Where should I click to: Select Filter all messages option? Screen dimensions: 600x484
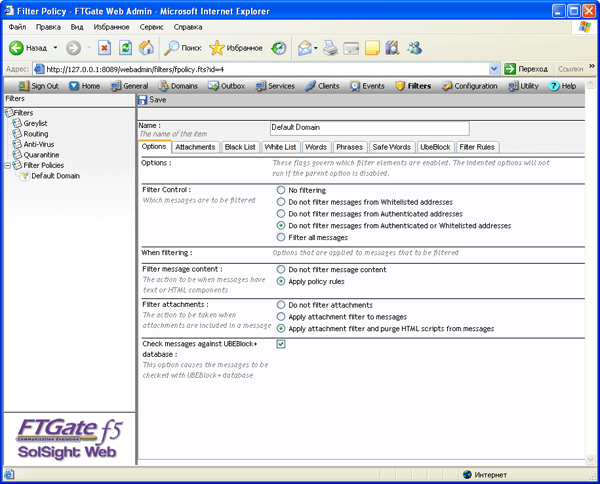tap(281, 237)
